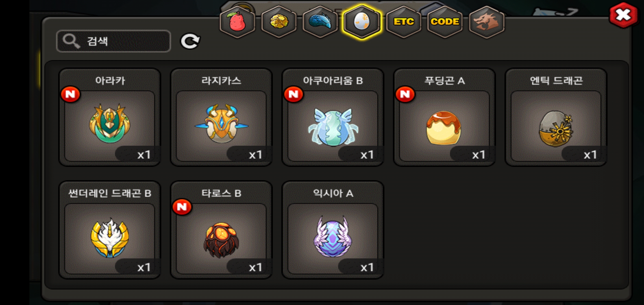This screenshot has width=644, height=305.
Task: Close the inventory with red X
Action: (x=623, y=15)
